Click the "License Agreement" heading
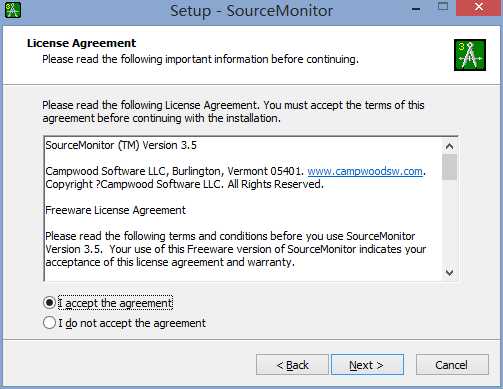The height and width of the screenshot is (389, 503). [81, 43]
